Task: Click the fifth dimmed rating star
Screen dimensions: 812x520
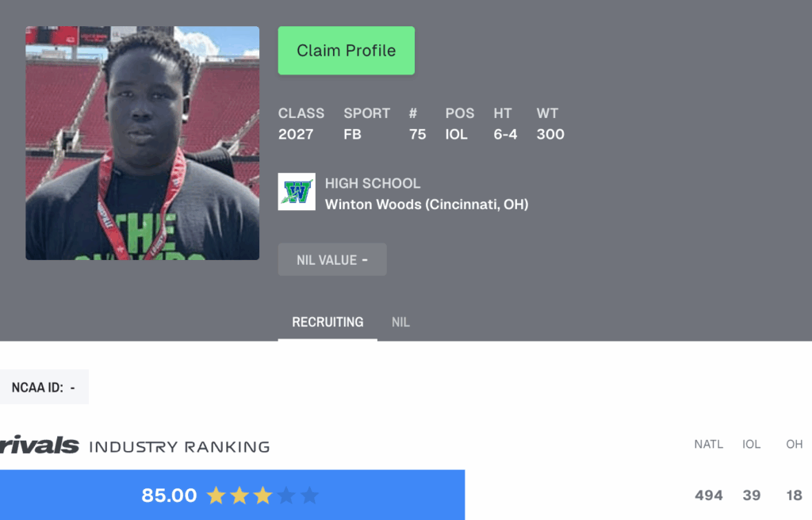Action: tap(310, 495)
